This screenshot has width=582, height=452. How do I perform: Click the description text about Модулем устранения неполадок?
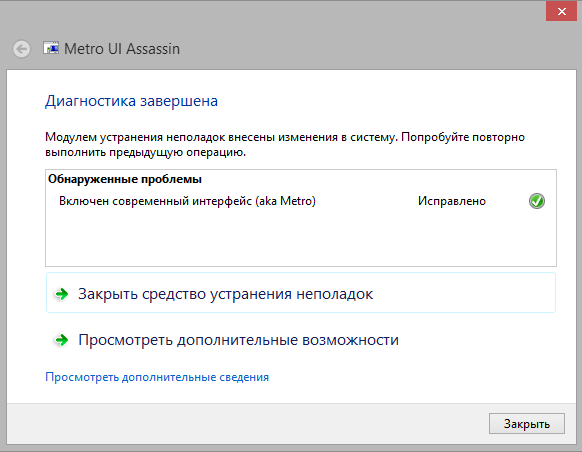pos(285,145)
